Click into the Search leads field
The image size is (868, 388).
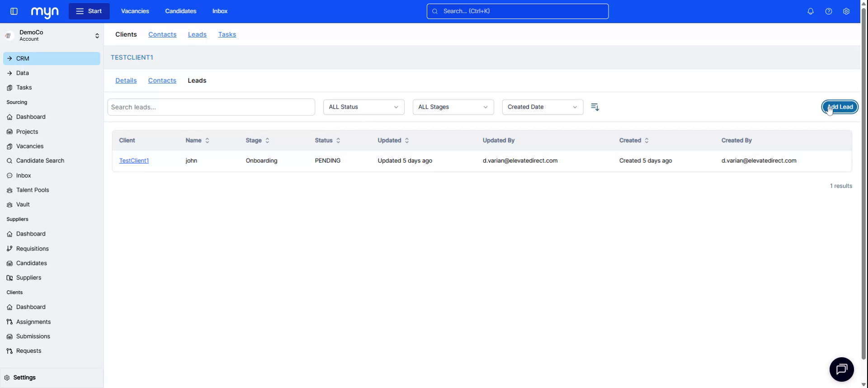211,107
